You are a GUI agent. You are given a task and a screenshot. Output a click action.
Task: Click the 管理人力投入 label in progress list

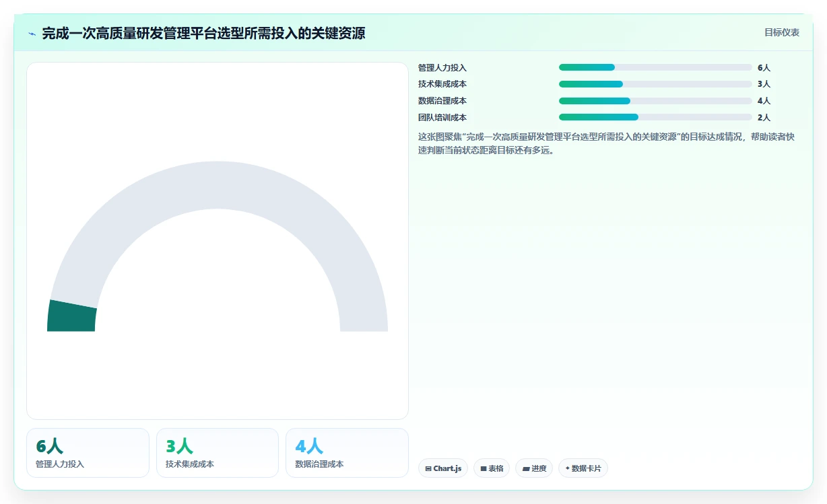(442, 68)
